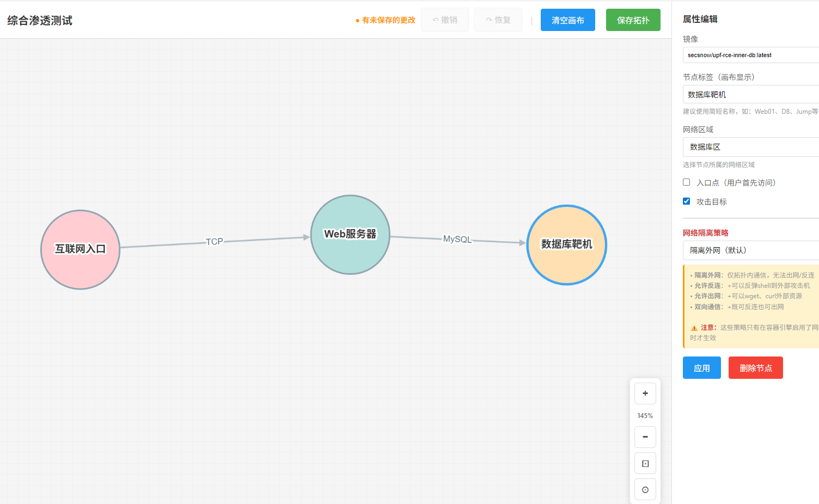Click the green 保存拓扑 button
Screen dimensions: 819x504
633,20
